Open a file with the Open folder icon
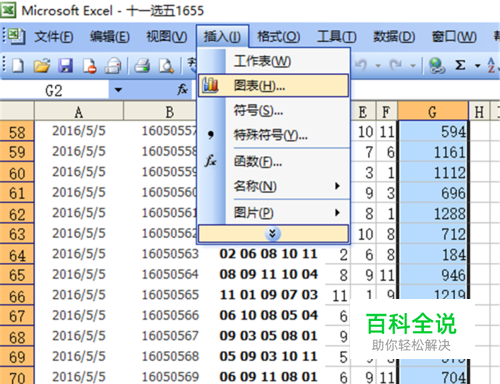The width and height of the screenshot is (500, 384). coord(42,65)
